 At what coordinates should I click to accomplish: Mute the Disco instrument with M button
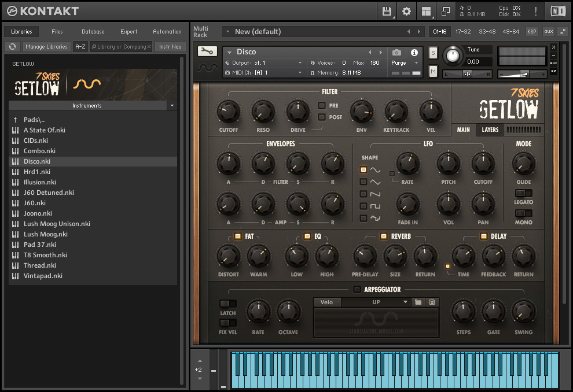click(433, 71)
